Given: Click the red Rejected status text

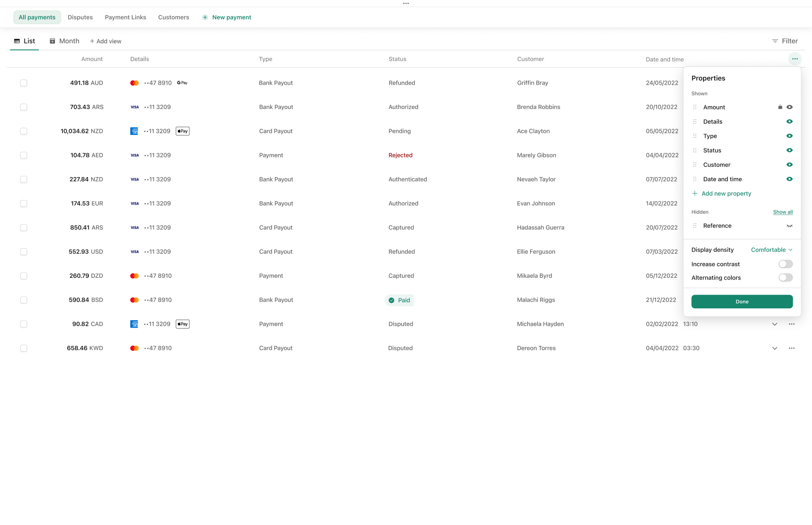Looking at the screenshot, I should tap(400, 155).
